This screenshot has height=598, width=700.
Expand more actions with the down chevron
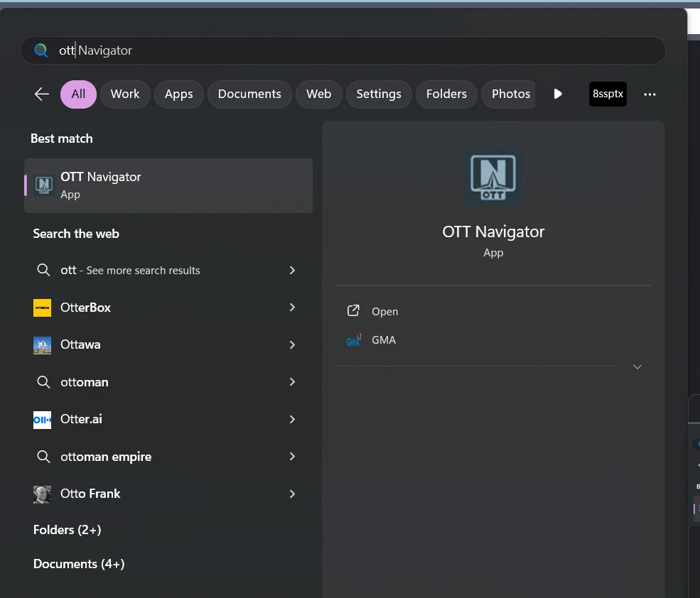coord(637,367)
